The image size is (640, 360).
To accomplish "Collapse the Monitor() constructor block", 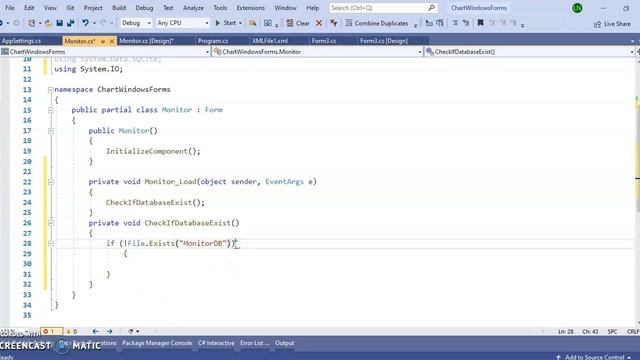I will (51, 131).
